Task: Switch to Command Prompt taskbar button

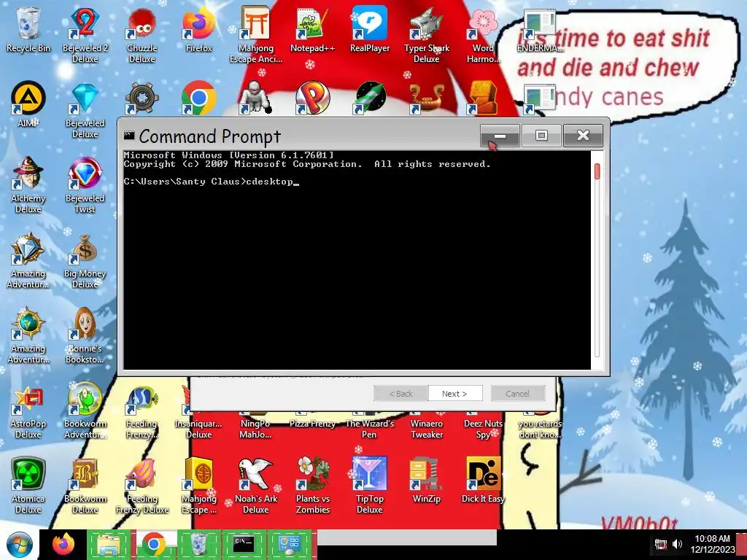Action: pyautogui.click(x=244, y=544)
